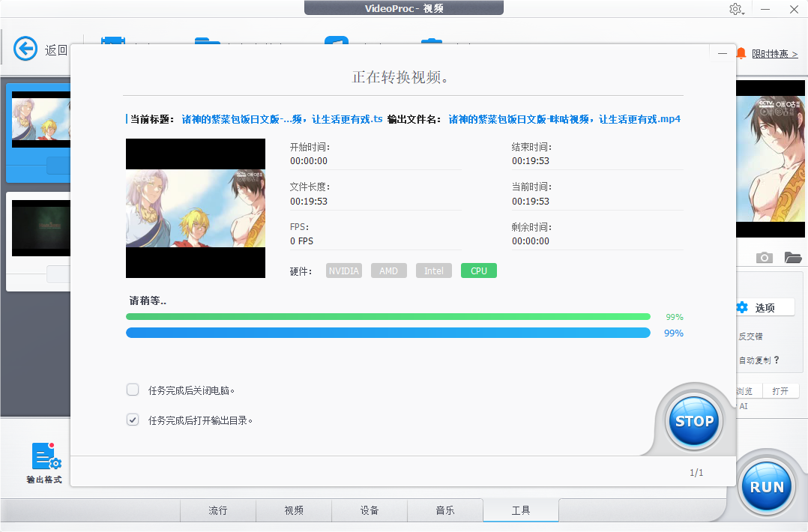
Task: Click the blue overall progress bar
Action: tap(388, 333)
